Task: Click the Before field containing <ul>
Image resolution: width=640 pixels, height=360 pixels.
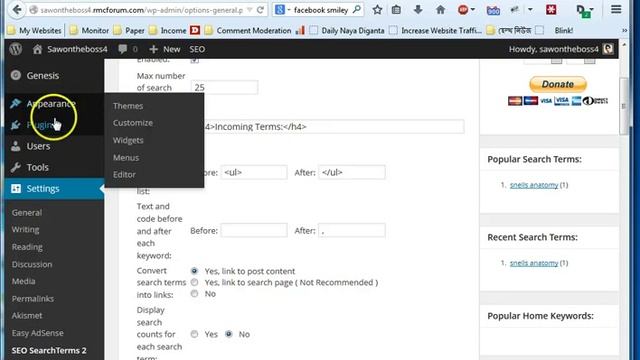Action: 254,172
